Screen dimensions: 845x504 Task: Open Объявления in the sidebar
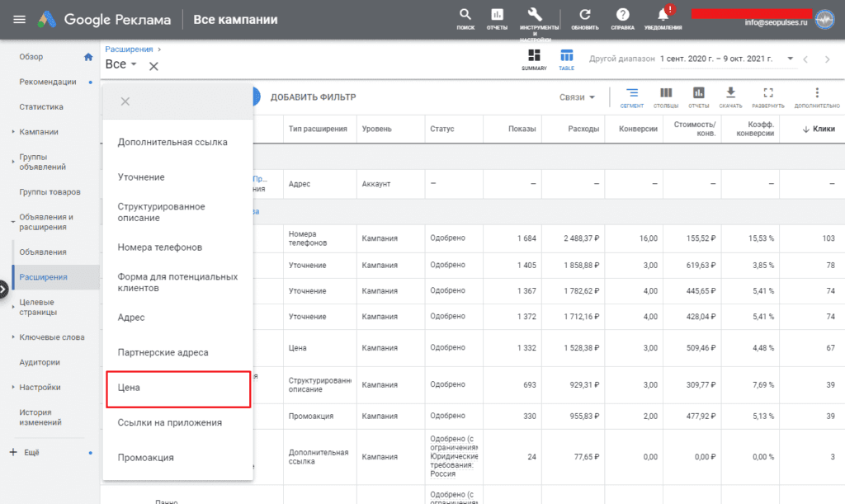(43, 252)
